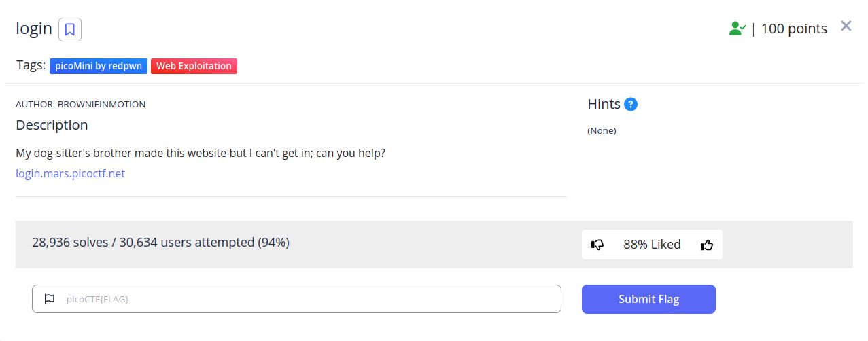Focus the picoCTF{FLAG} input field
The height and width of the screenshot is (341, 868).
click(306, 299)
